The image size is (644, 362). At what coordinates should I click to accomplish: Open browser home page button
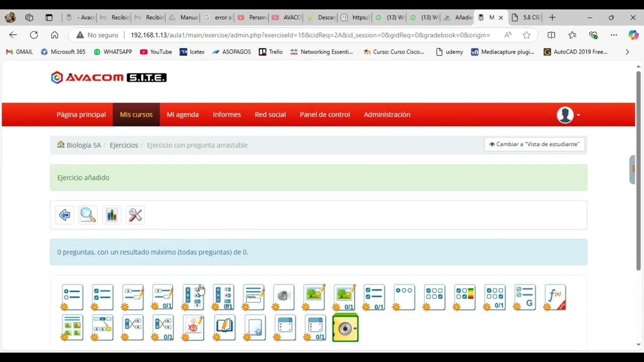55,35
